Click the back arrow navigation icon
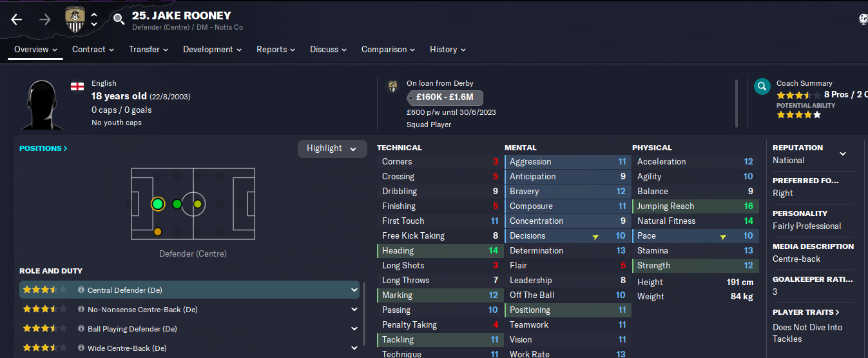 coord(17,19)
